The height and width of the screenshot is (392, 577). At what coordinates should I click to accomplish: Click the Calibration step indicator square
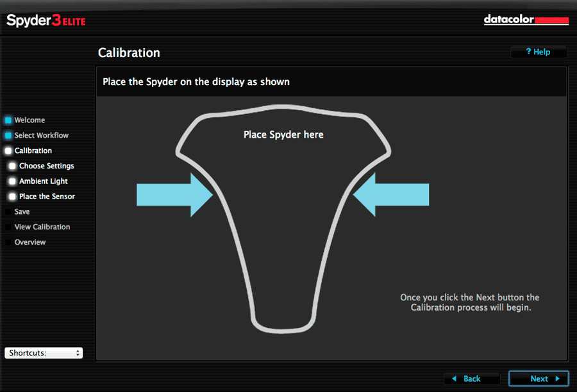tap(8, 151)
